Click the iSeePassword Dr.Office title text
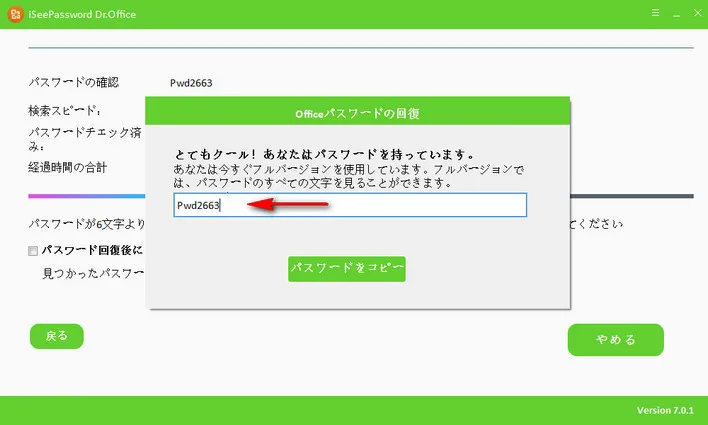The height and width of the screenshot is (425, 708). 82,14
